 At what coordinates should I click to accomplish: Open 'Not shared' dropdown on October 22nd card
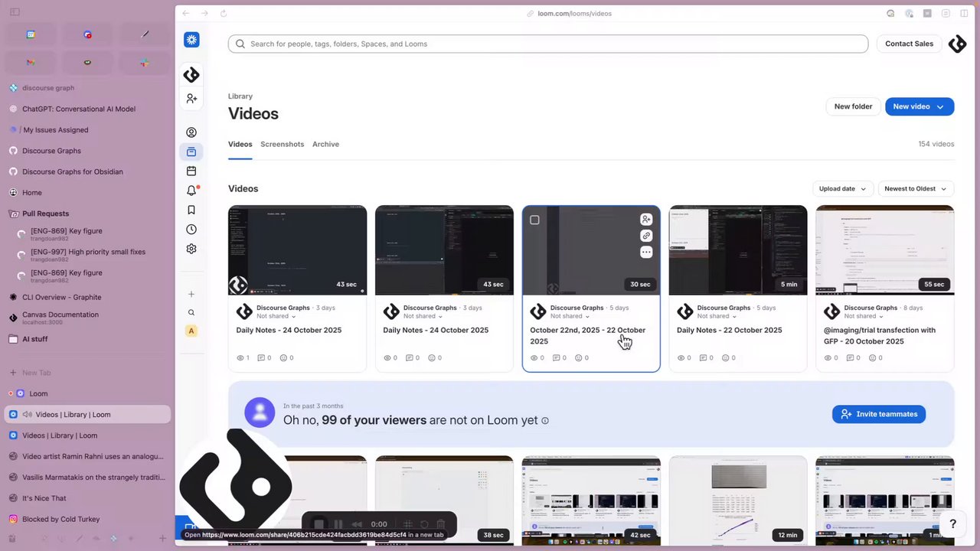click(570, 316)
